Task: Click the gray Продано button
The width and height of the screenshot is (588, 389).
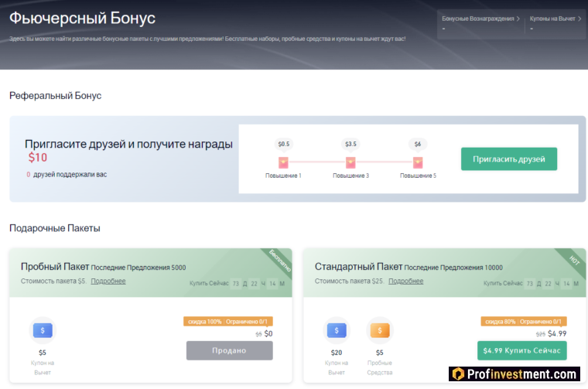Action: pyautogui.click(x=230, y=350)
